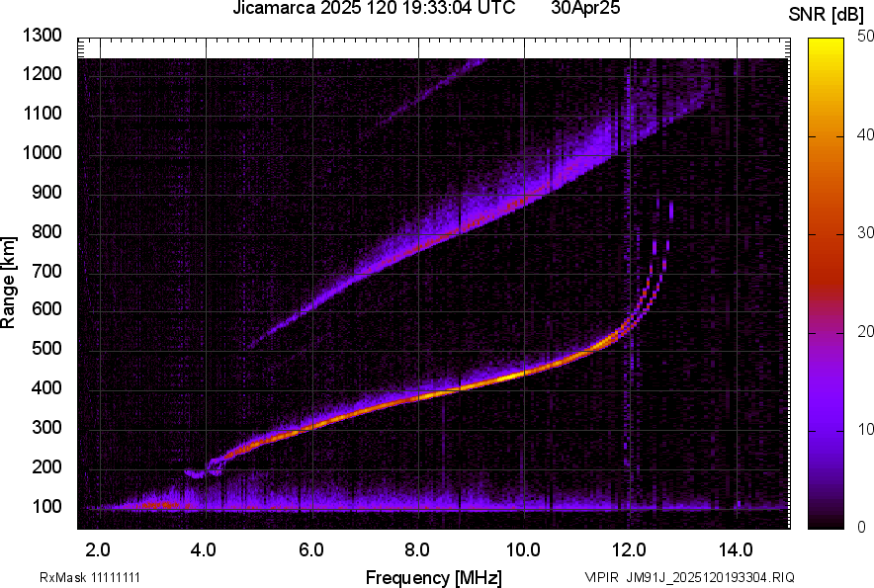874x588 pixels.
Task: Click range tick label 1000
Action: coord(42,152)
